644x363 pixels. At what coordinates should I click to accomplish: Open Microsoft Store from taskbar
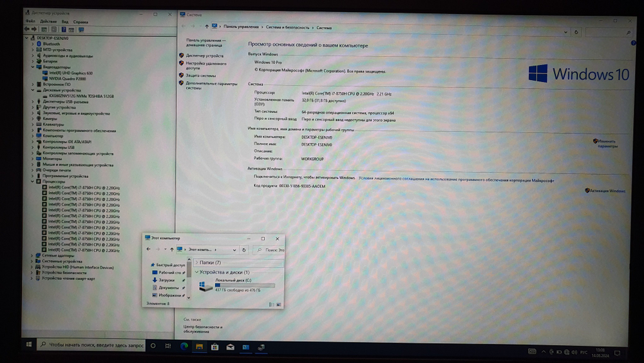pos(215,347)
